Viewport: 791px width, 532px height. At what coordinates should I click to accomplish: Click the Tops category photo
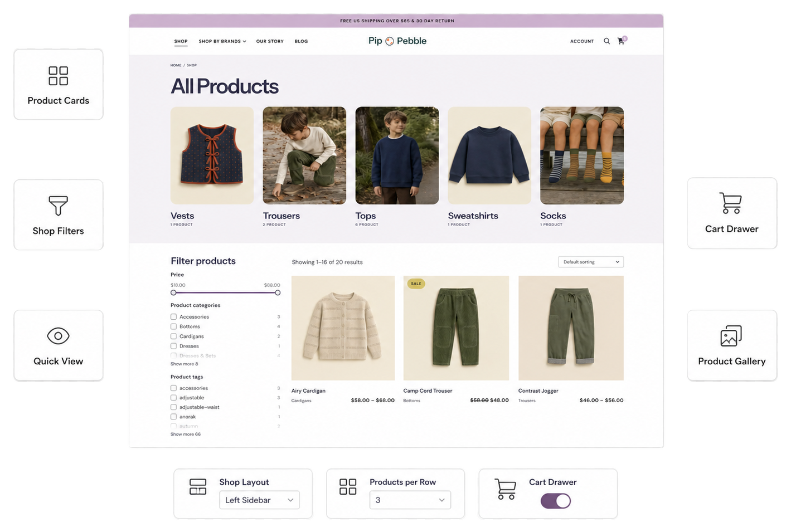point(397,155)
